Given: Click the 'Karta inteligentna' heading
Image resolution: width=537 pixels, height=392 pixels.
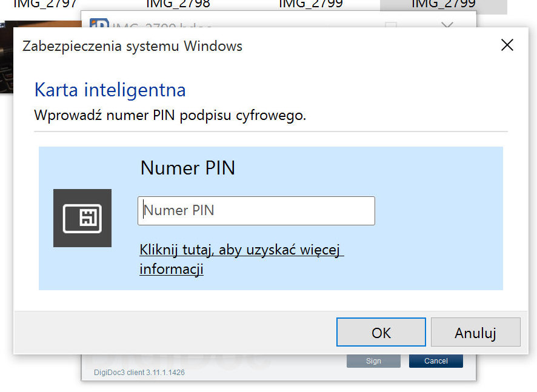Looking at the screenshot, I should click(x=110, y=90).
